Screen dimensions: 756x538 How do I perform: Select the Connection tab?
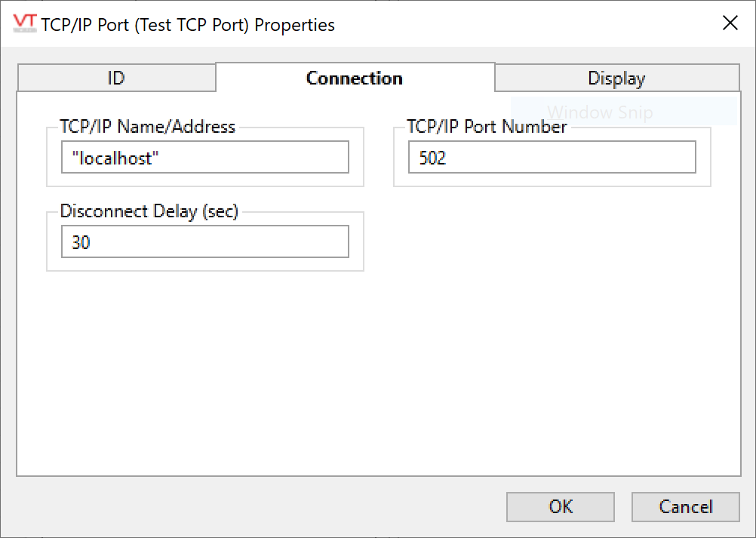(x=355, y=78)
